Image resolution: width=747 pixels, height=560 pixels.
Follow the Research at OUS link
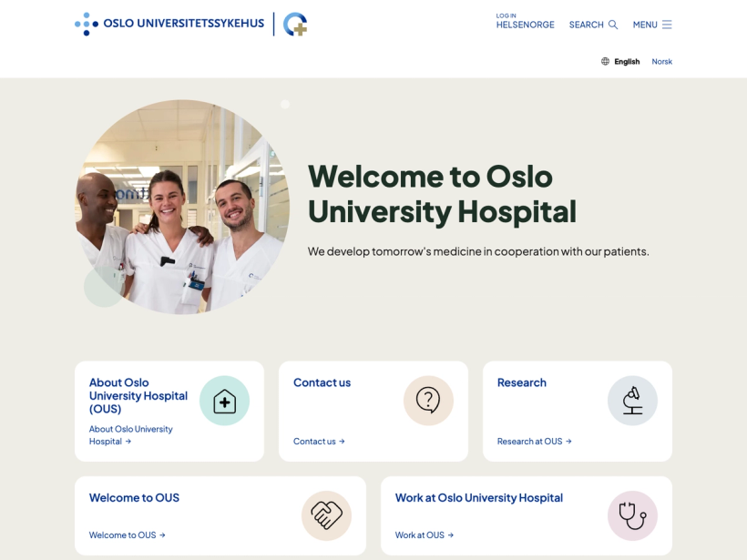point(534,442)
